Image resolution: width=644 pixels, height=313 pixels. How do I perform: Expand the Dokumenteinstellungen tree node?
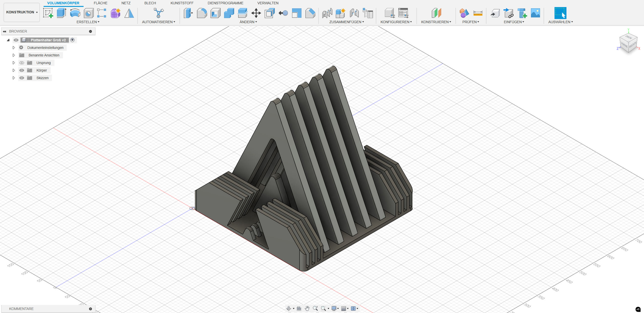coord(14,48)
